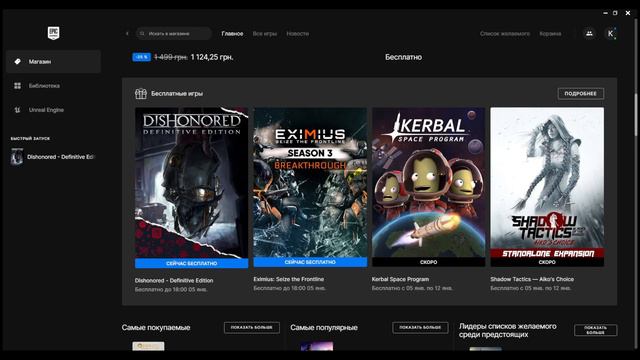Open the K profile avatar menu

tap(611, 33)
